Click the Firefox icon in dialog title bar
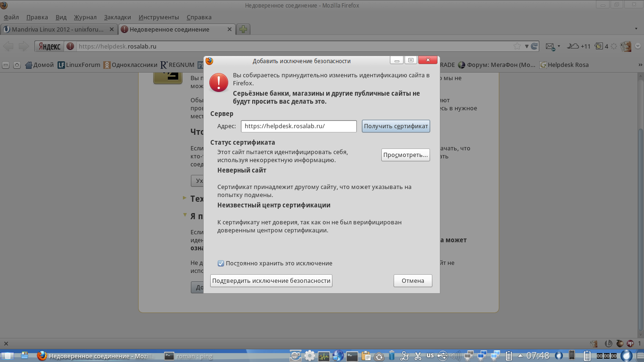Viewport: 644px width, 362px height. click(209, 61)
